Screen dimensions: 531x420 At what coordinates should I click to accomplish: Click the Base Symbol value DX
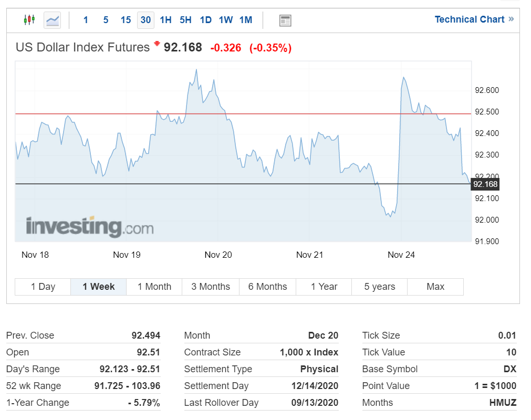tap(510, 369)
